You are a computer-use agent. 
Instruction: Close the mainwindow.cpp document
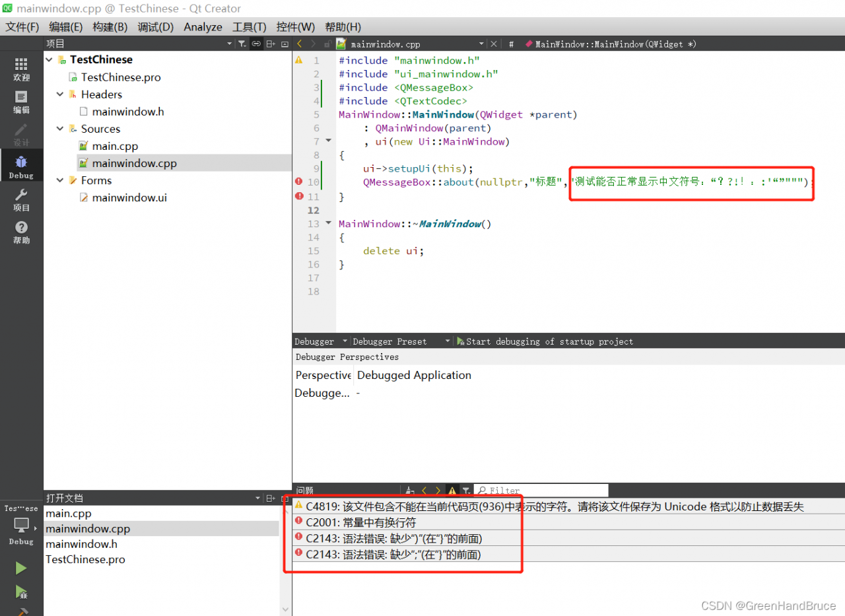[493, 44]
